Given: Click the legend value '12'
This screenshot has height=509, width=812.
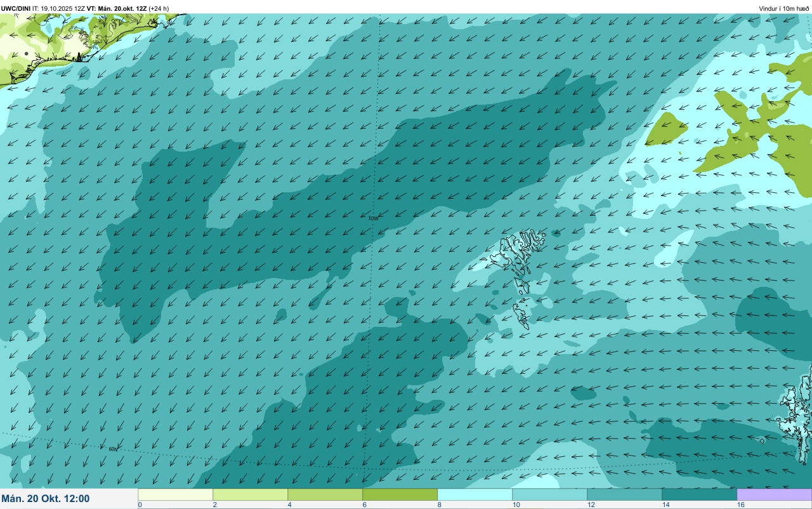Looking at the screenshot, I should pos(591,505).
